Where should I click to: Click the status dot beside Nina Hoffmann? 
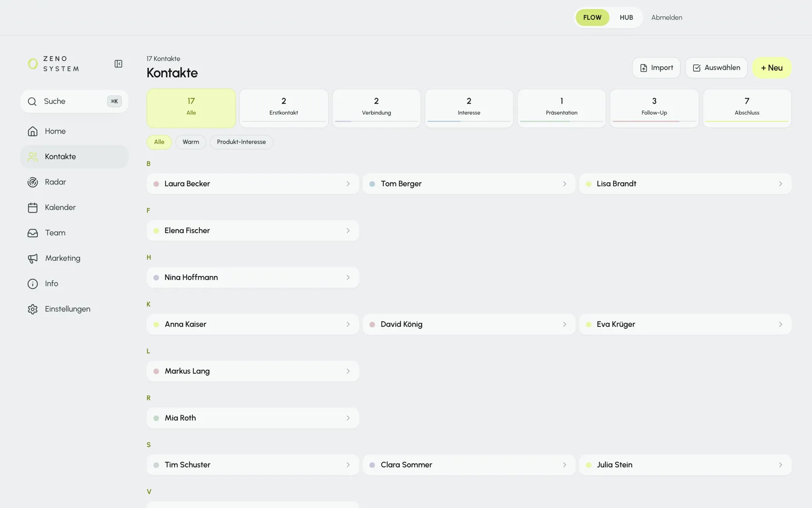(156, 278)
